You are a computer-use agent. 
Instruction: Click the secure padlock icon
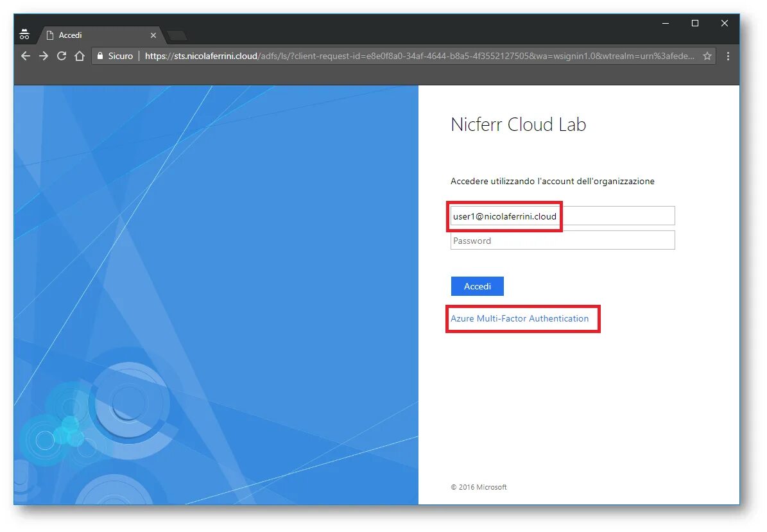pyautogui.click(x=100, y=56)
